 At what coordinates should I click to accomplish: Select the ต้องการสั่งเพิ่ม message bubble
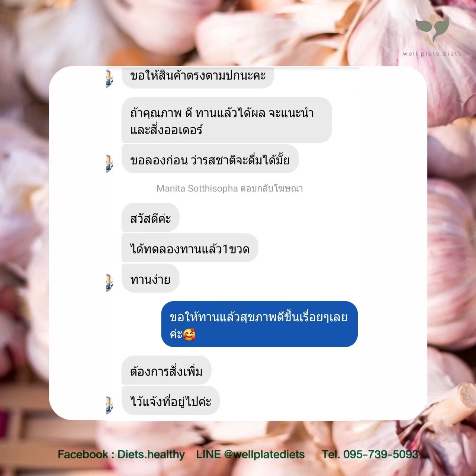pyautogui.click(x=166, y=370)
